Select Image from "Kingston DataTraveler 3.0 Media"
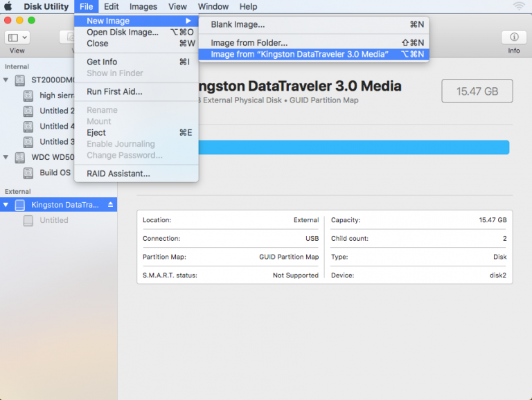 coord(314,54)
